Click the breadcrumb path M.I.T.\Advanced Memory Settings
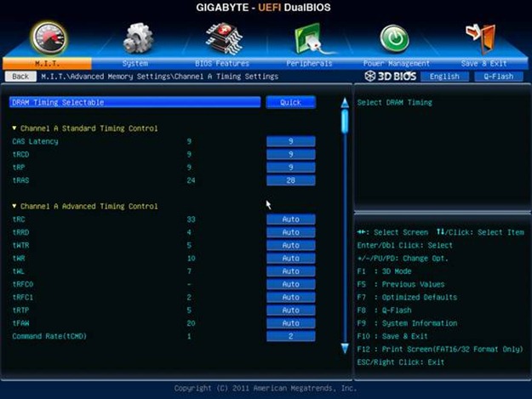Image resolution: width=532 pixels, height=399 pixels. pos(106,77)
